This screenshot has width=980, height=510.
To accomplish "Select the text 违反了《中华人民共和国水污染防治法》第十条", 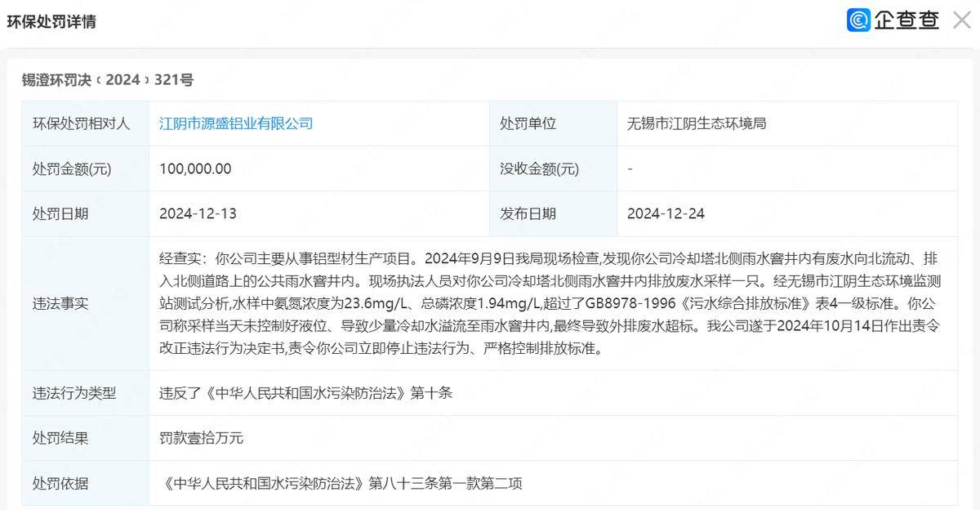I will pyautogui.click(x=305, y=393).
